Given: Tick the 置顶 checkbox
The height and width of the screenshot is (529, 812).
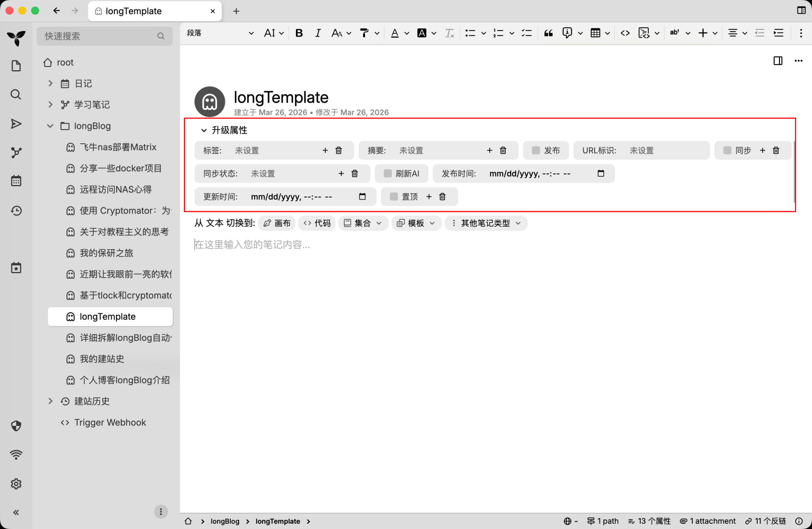Looking at the screenshot, I should [394, 197].
